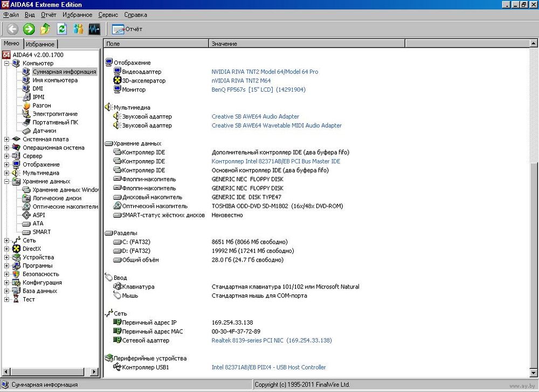Viewport: 539px width, 392px height.
Task: Collapse the Хранение данных tree node
Action: (x=6, y=182)
